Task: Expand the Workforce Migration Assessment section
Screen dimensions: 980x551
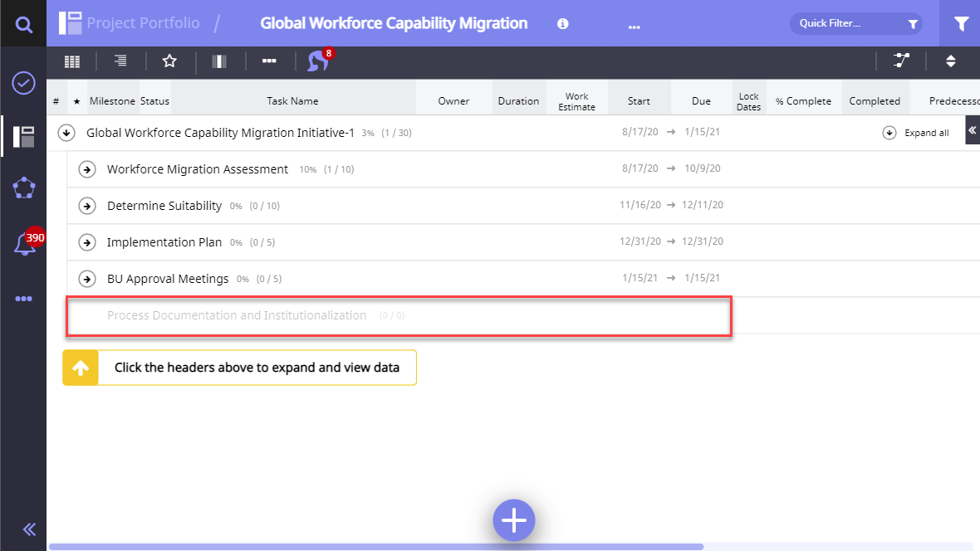Action: point(87,169)
